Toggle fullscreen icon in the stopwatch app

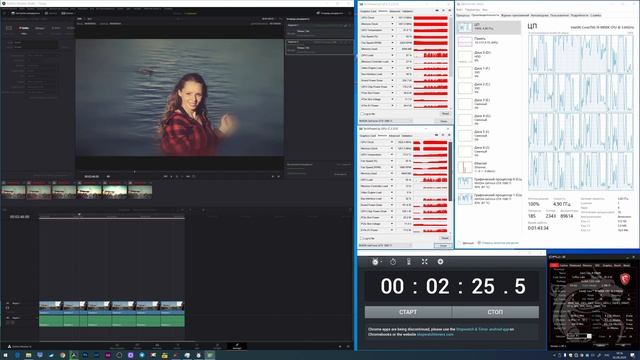click(x=424, y=262)
